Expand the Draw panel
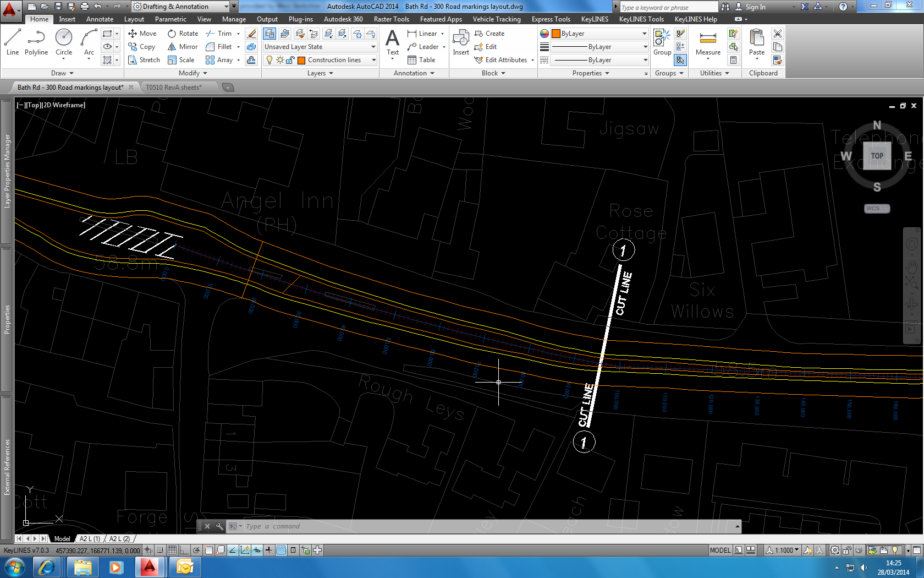Screen dimensions: 924x578 pyautogui.click(x=62, y=73)
